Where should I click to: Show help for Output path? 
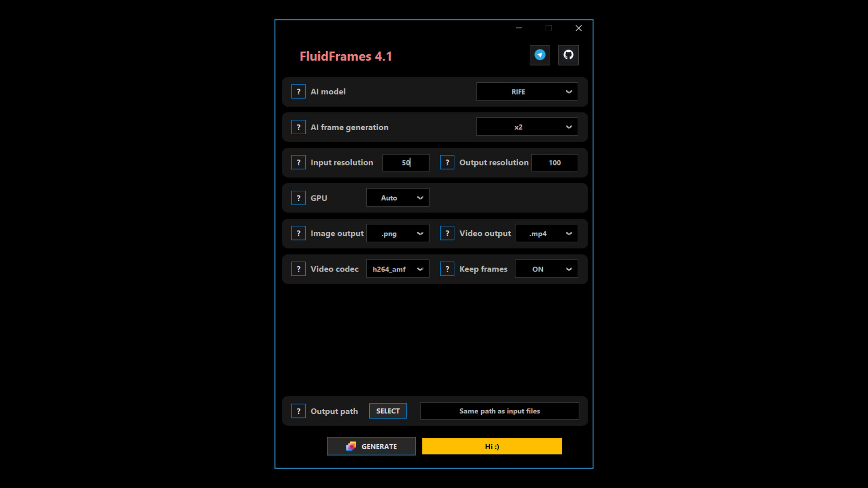[298, 411]
